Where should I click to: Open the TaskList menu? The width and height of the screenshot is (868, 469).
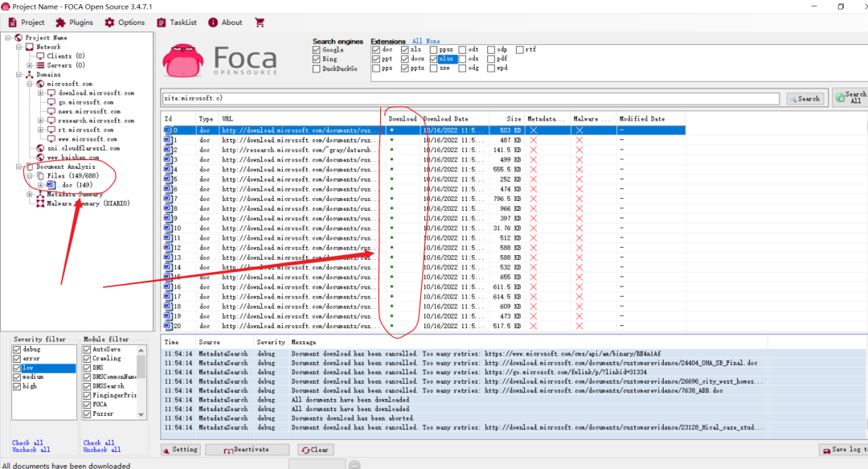177,23
